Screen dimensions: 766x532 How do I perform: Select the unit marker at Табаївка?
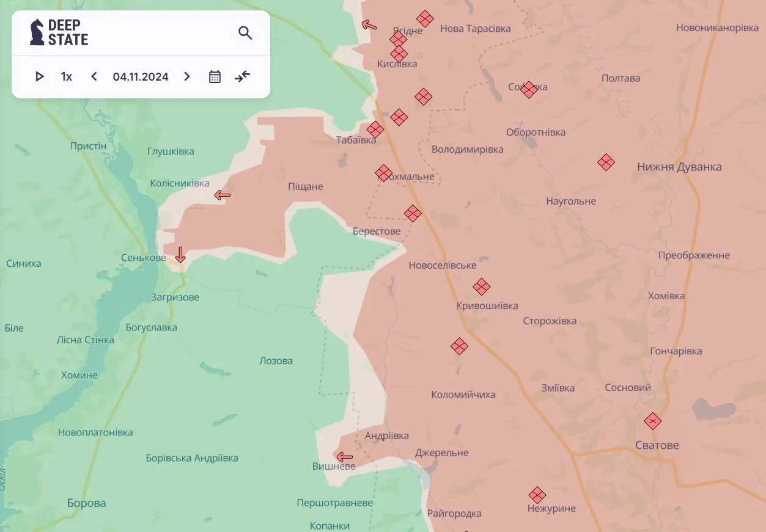(375, 129)
